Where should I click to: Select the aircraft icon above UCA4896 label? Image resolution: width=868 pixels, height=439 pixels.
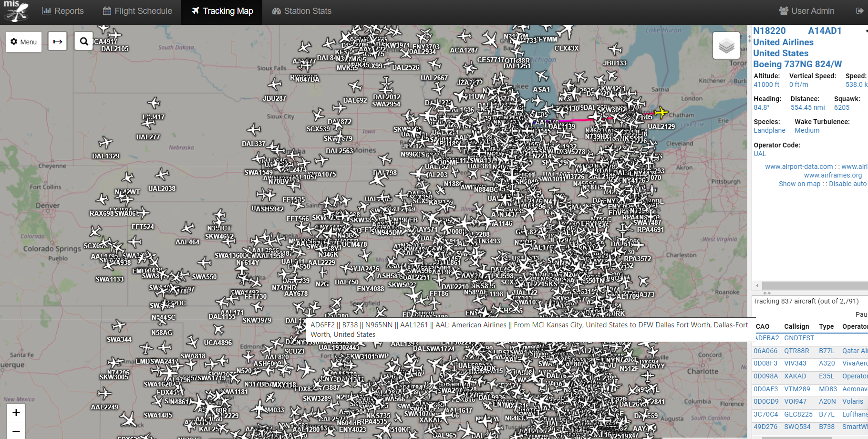[218, 329]
